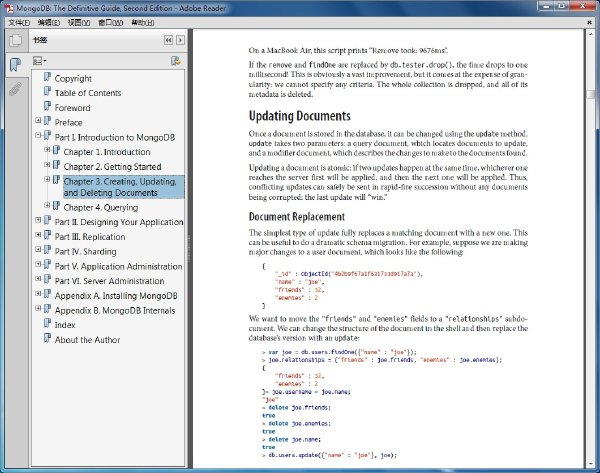
Task: Open the 编辑(E) edit menu
Action: (49, 23)
